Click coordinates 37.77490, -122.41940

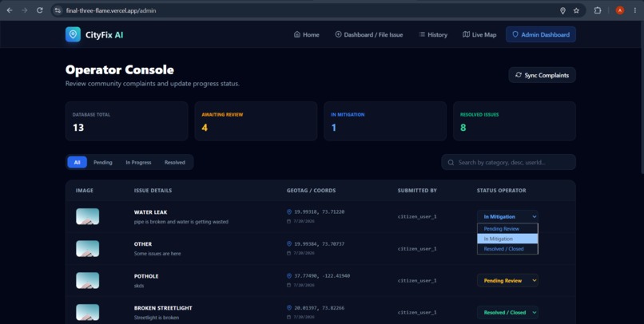pos(322,276)
